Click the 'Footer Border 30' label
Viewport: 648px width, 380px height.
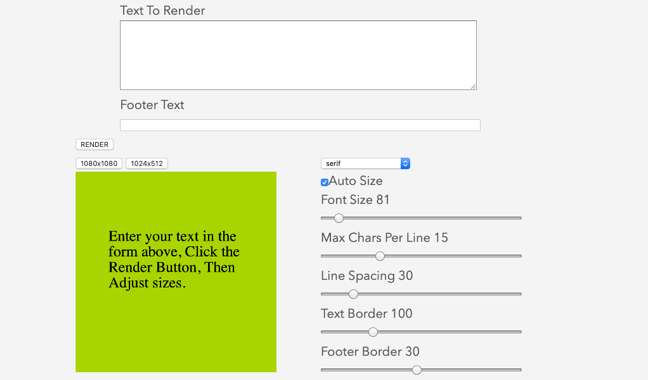[x=370, y=352]
